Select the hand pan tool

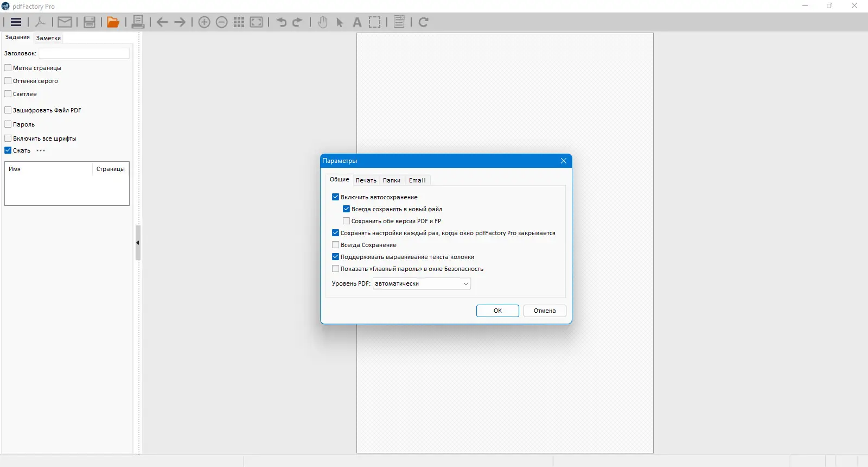322,22
